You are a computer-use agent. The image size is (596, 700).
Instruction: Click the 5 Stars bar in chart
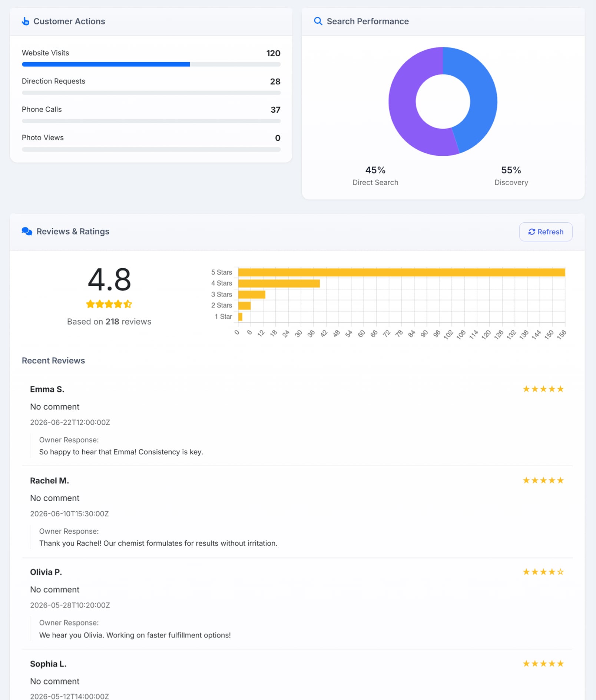coord(401,272)
